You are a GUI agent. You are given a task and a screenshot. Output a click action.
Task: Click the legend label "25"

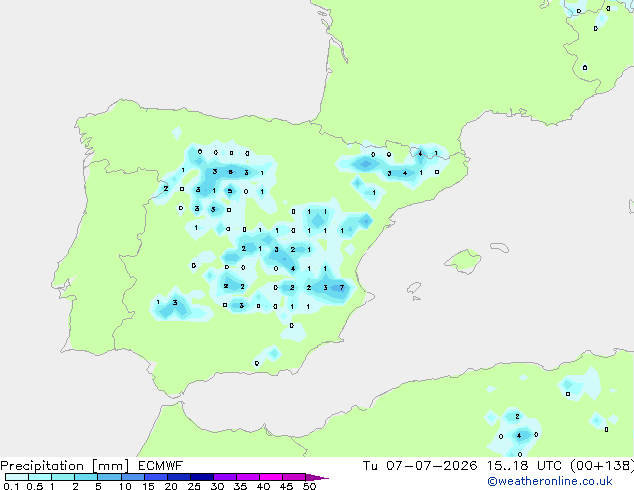point(194,486)
